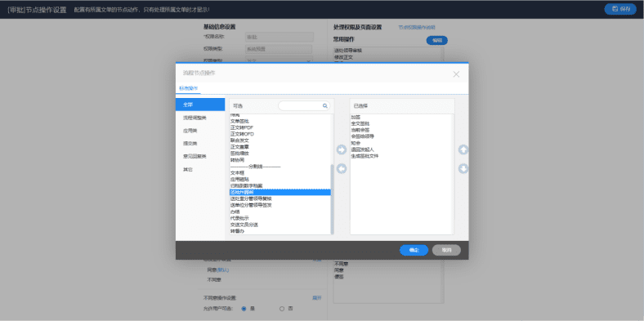Click 修改正文 in 常用操作 background list

343,57
